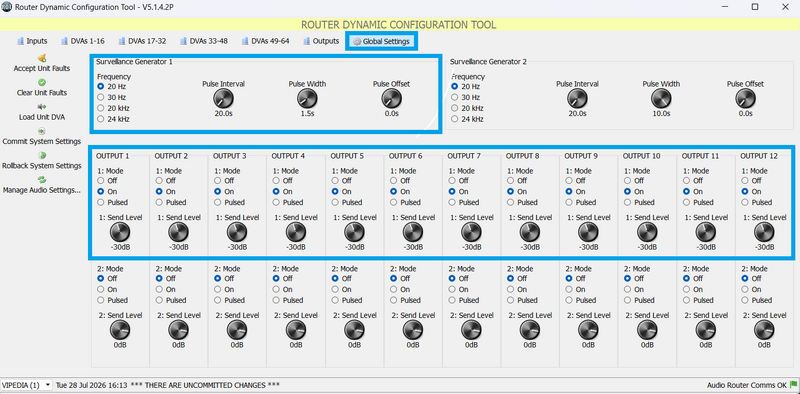This screenshot has height=394, width=800.
Task: Click the Accept Unit Faults label
Action: point(42,68)
